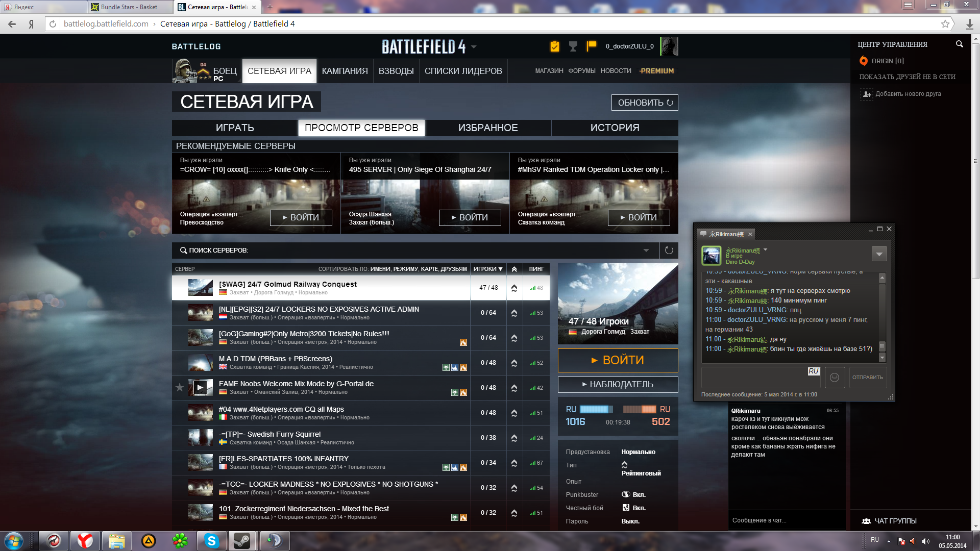This screenshot has height=551, width=980.
Task: Open the Rikimaru chat user options dropdown
Action: point(879,254)
